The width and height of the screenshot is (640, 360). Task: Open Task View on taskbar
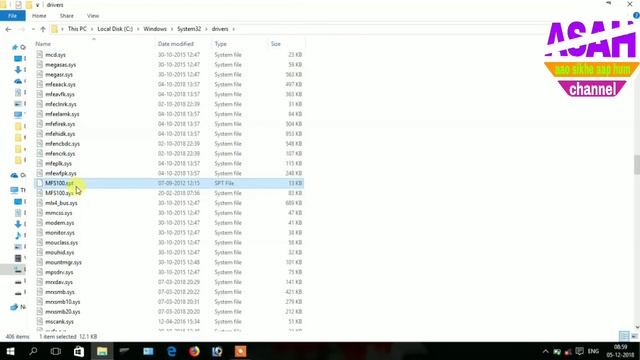click(x=56, y=351)
